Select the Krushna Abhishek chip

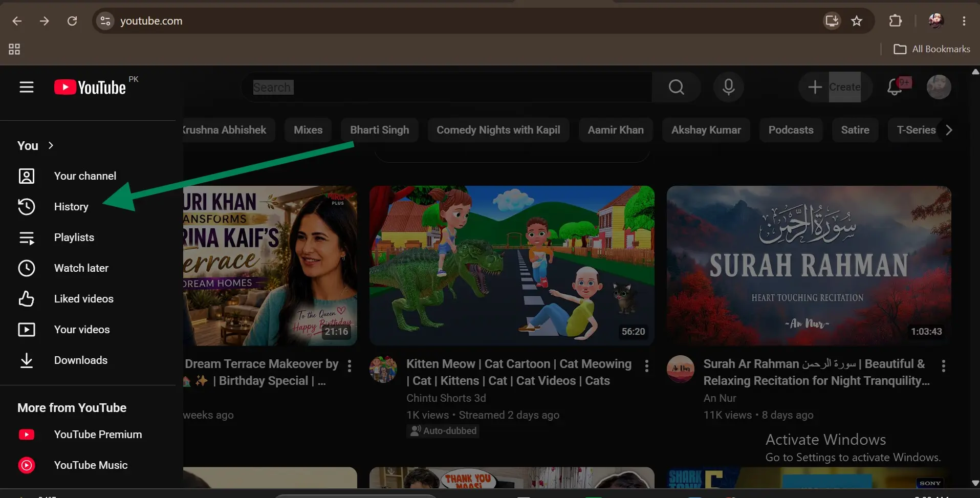point(229,130)
